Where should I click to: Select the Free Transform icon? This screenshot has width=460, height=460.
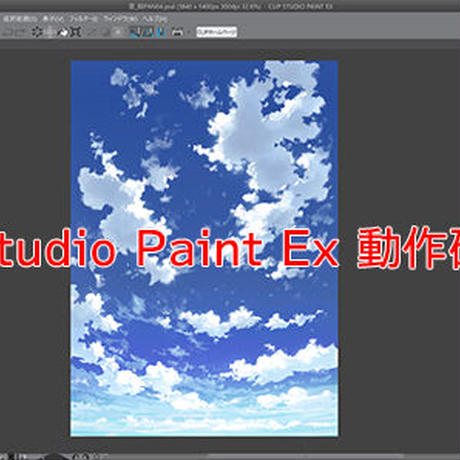[x=76, y=32]
